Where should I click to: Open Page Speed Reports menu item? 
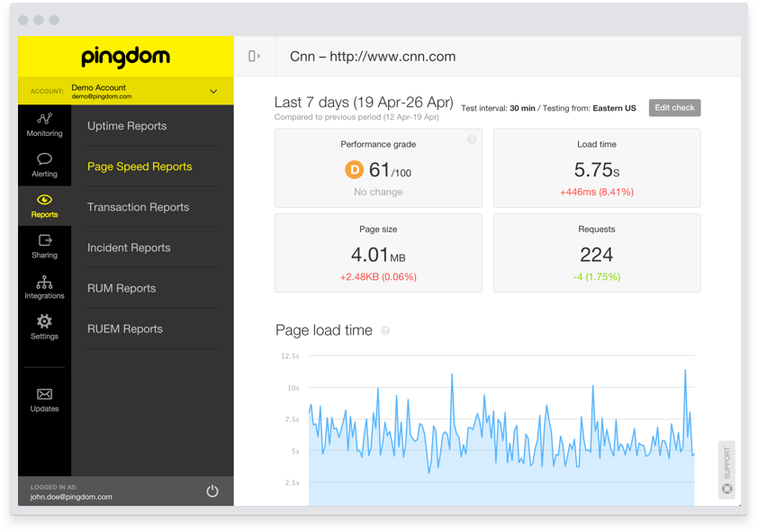point(140,167)
